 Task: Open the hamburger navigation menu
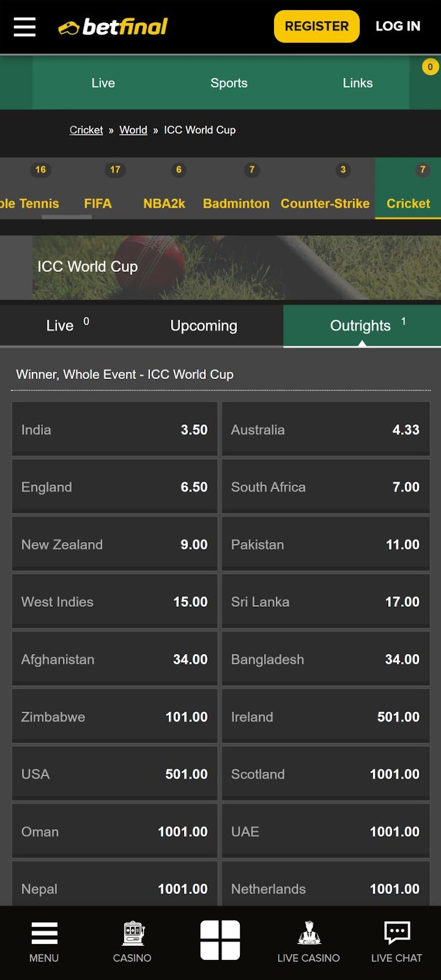click(x=24, y=26)
